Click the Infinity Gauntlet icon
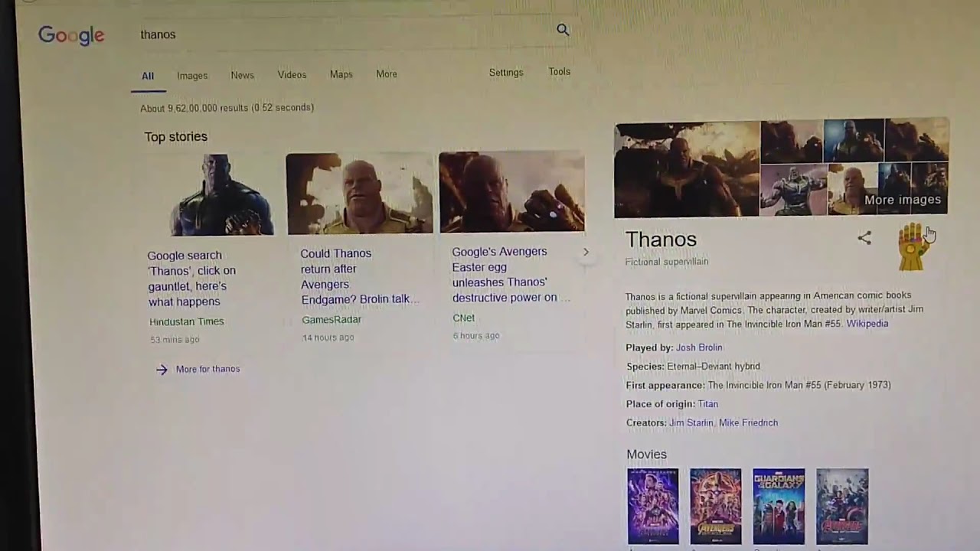The height and width of the screenshot is (551, 980). [x=913, y=246]
